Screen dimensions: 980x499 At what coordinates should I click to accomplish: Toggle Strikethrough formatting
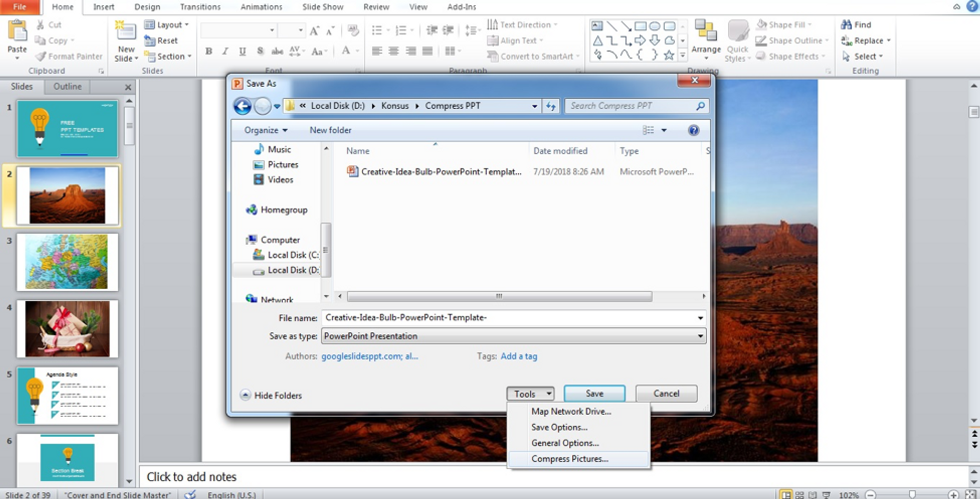277,51
